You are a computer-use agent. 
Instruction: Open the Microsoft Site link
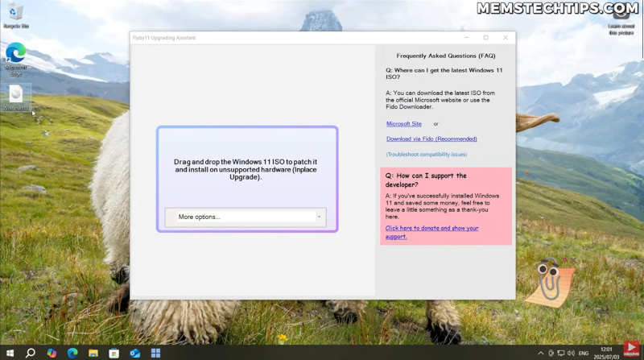click(404, 124)
